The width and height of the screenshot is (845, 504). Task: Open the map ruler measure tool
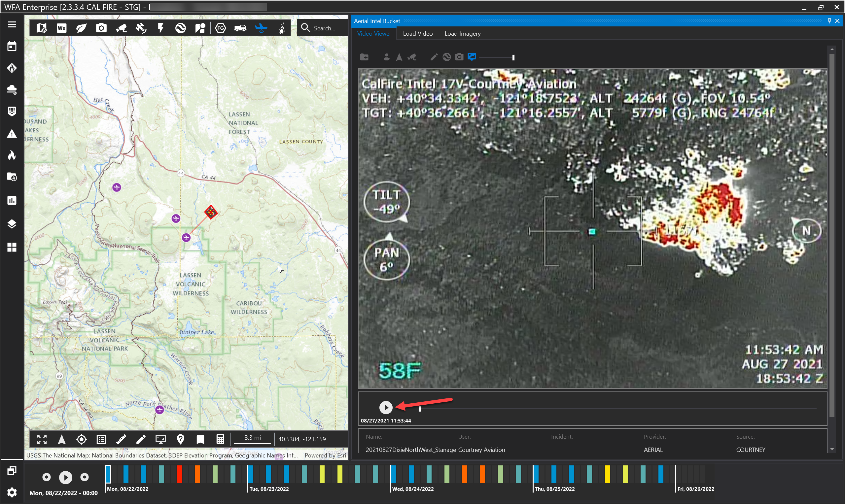pos(121,439)
